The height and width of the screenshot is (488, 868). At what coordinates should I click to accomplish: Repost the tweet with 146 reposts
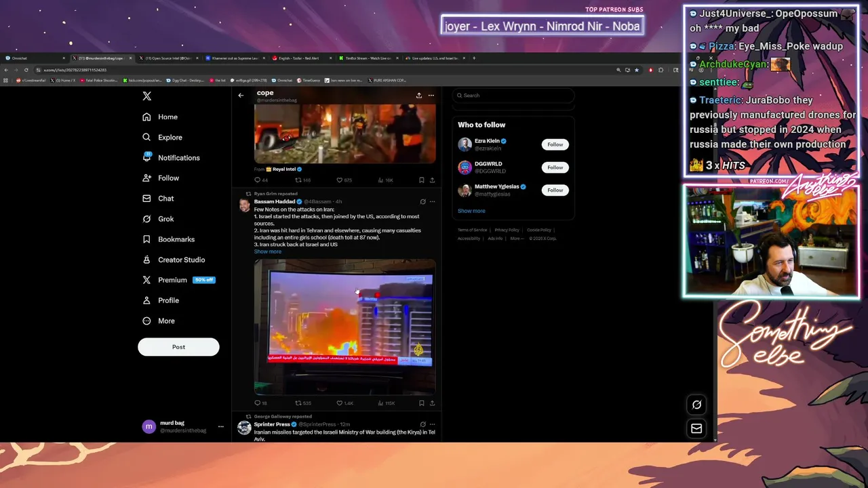[x=302, y=180]
